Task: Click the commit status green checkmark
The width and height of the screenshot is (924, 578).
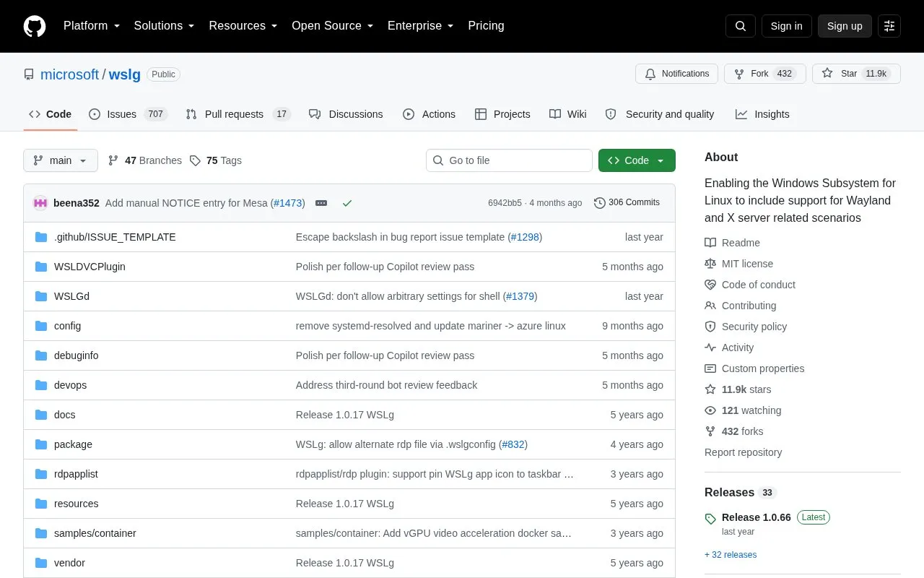Action: coord(347,203)
